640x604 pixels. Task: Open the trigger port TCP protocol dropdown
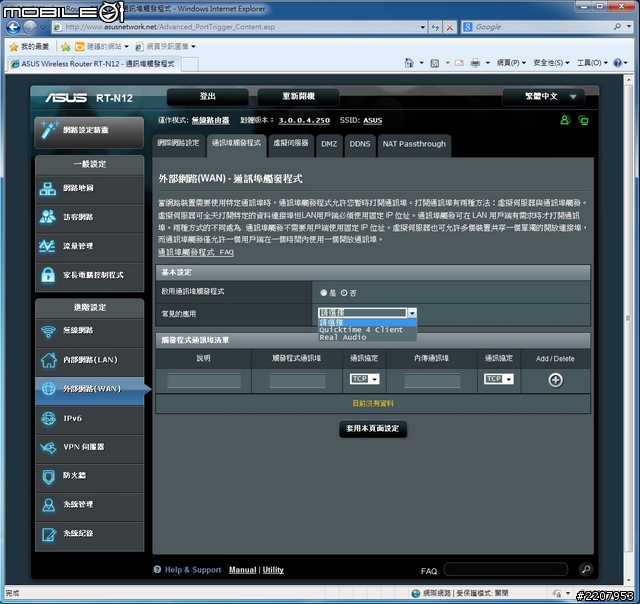click(364, 379)
